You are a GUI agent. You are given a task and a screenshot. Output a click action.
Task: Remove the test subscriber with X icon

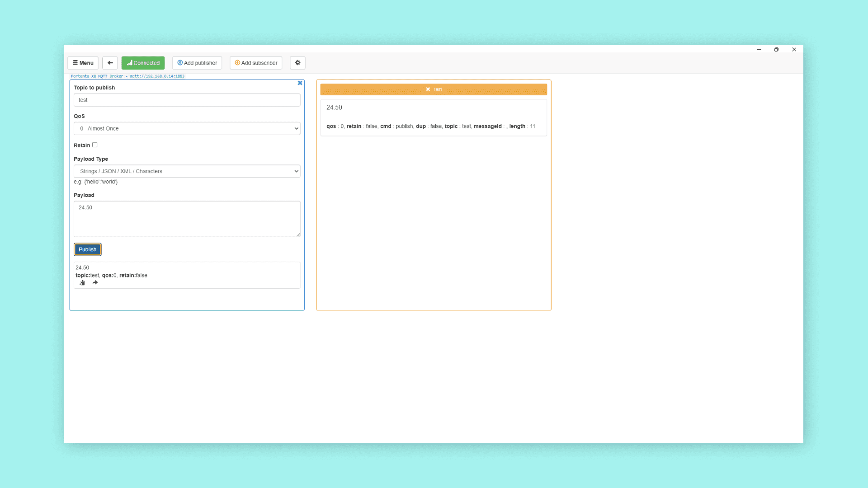428,89
